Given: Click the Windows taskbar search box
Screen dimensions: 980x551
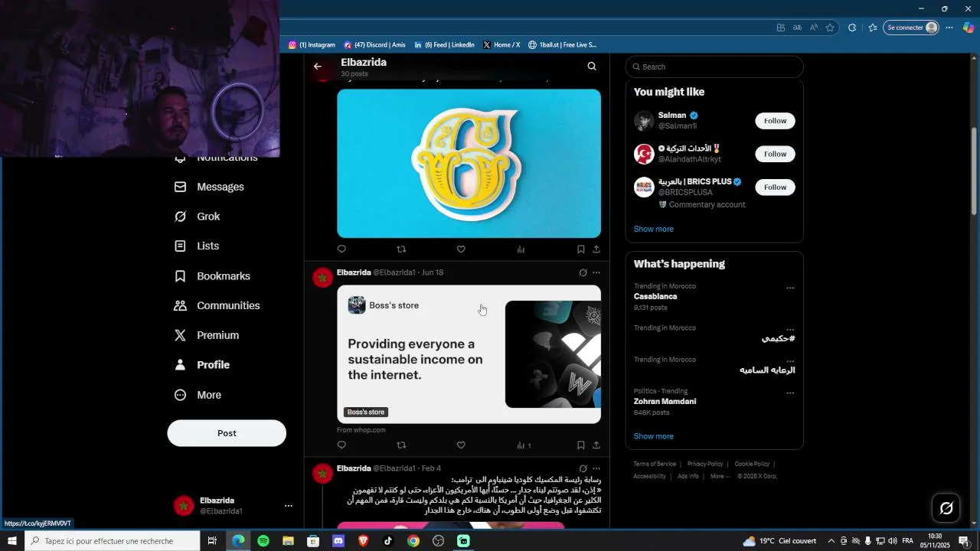Looking at the screenshot, I should (113, 541).
